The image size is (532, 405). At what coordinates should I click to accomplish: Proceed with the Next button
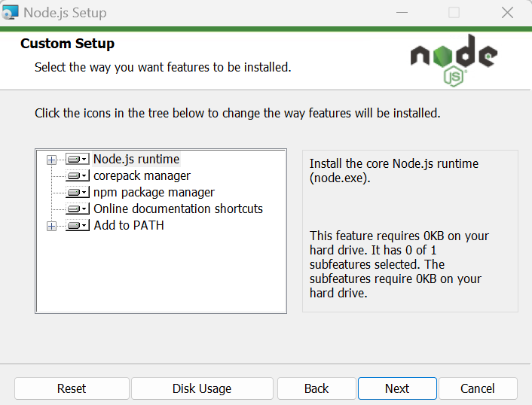(x=397, y=388)
